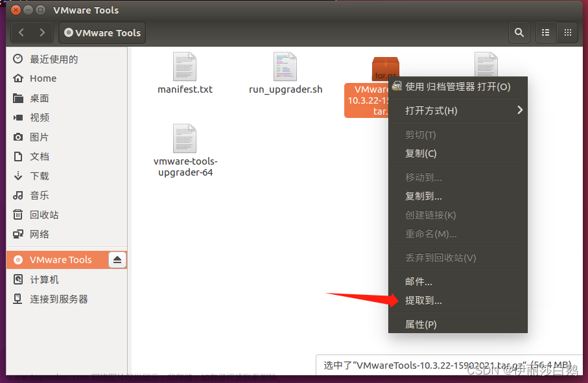588x383 pixels.
Task: Open 回收站 in sidebar
Action: tap(67, 215)
